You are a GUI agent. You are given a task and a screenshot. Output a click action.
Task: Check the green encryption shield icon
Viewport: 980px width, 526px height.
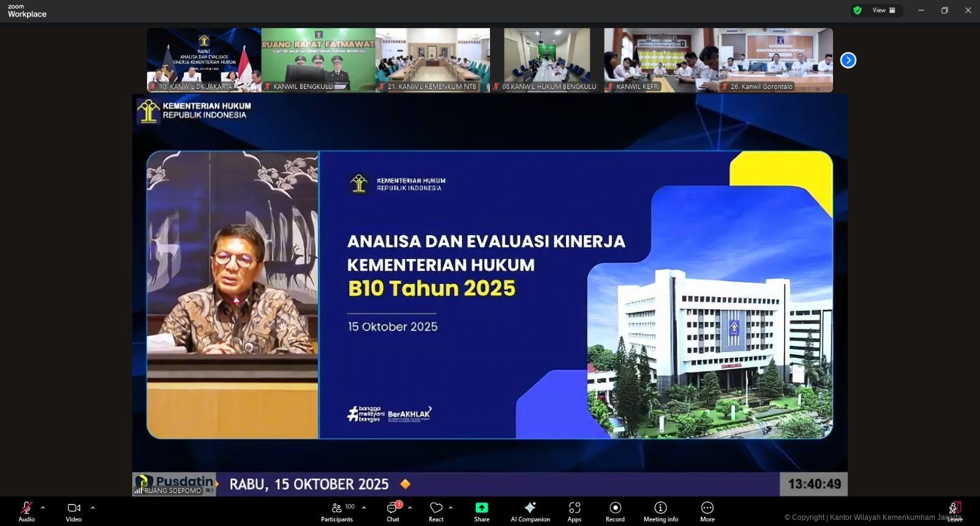pyautogui.click(x=858, y=10)
